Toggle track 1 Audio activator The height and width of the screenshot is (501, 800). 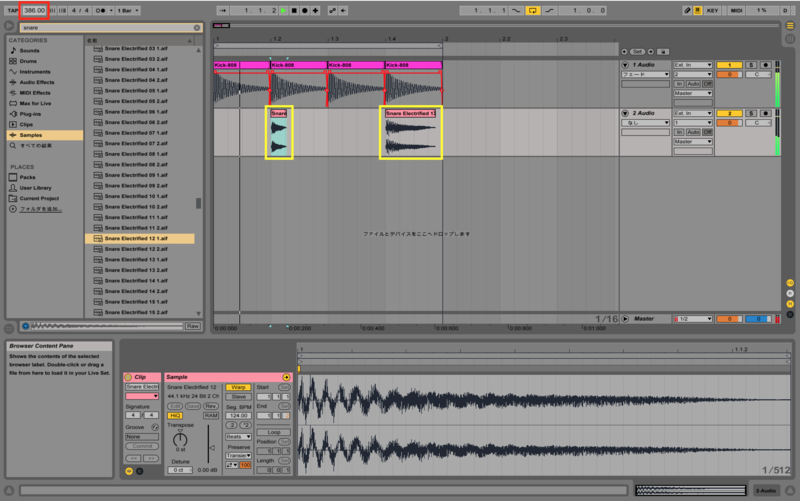(729, 65)
